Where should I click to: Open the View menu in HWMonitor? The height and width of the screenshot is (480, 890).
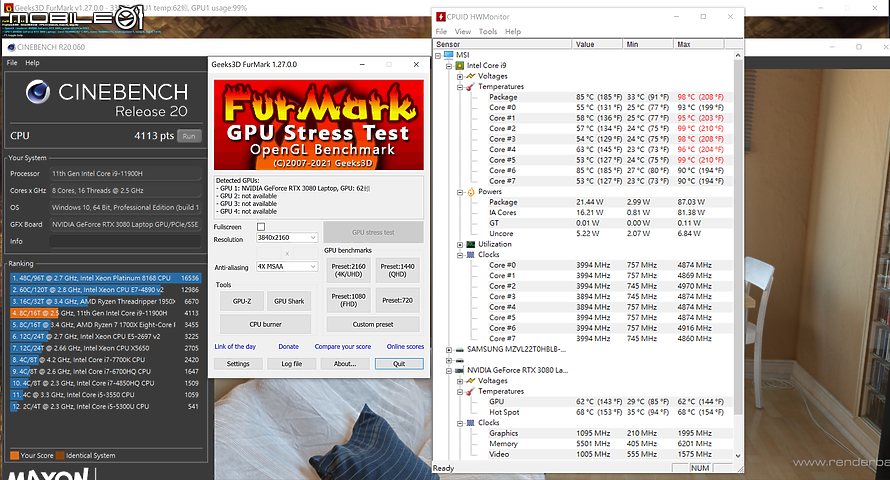(463, 32)
